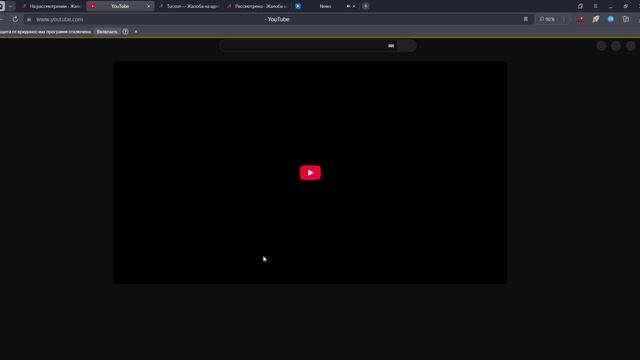
Task: Open the browser main menu hamburger
Action: pos(596,6)
